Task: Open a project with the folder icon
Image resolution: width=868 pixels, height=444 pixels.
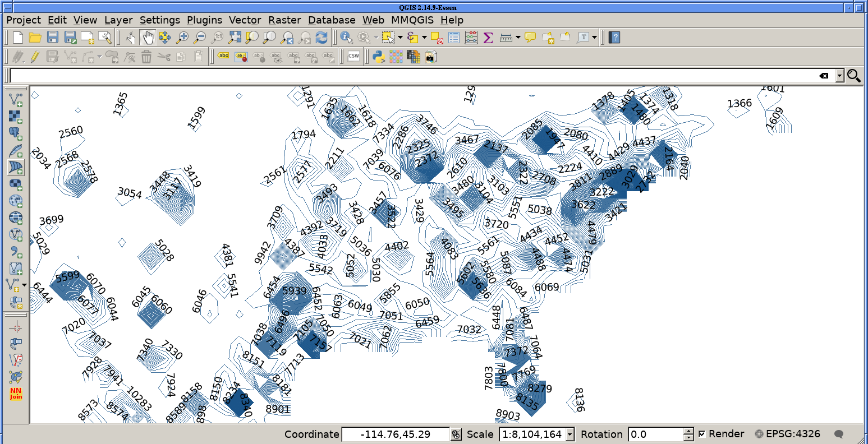Action: click(35, 38)
